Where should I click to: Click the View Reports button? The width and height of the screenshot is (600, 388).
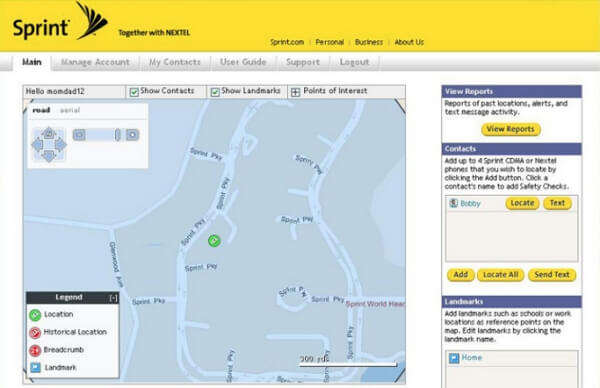[511, 129]
